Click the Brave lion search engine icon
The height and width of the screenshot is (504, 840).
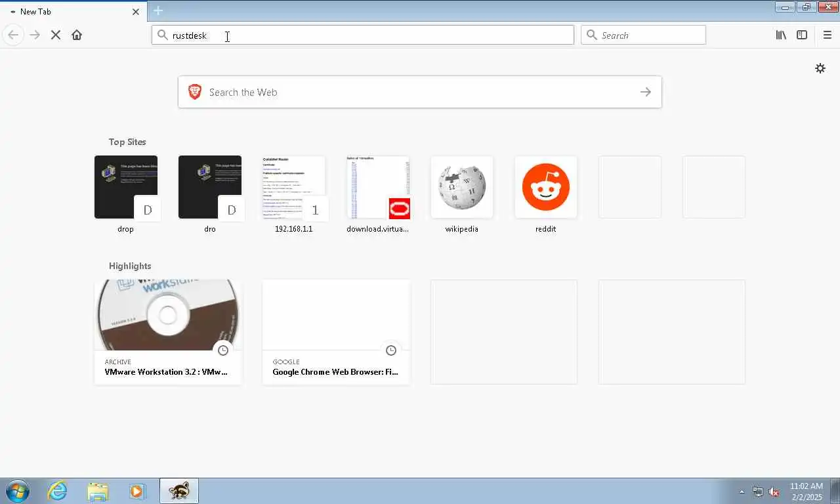[x=195, y=92]
